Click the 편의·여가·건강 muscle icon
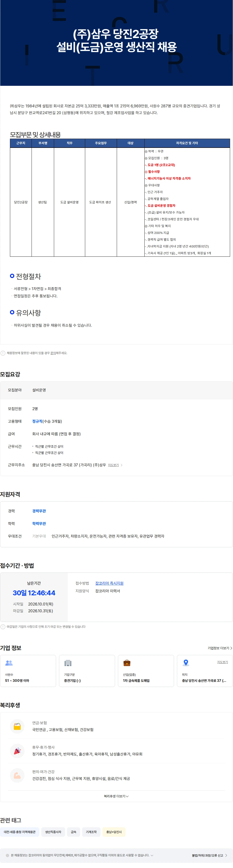Image resolution: width=233 pixels, height=868 pixels. [17, 776]
